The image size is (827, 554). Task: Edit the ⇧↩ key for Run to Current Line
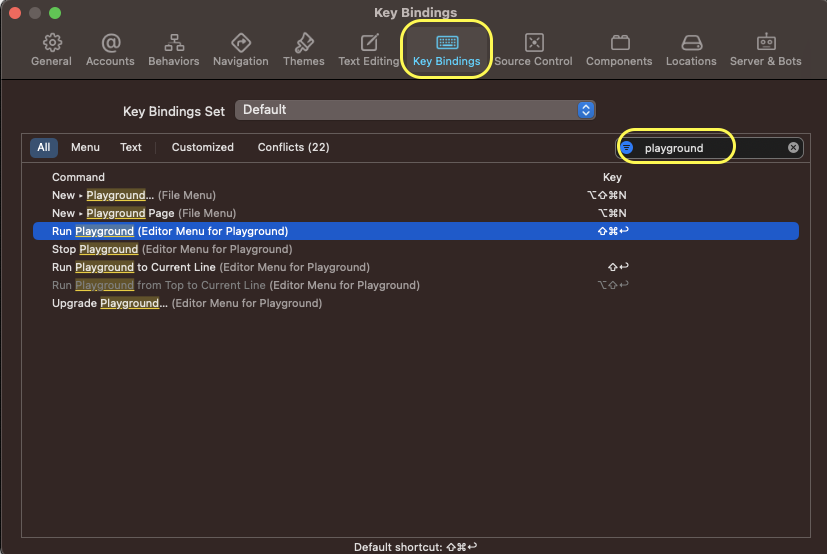618,267
